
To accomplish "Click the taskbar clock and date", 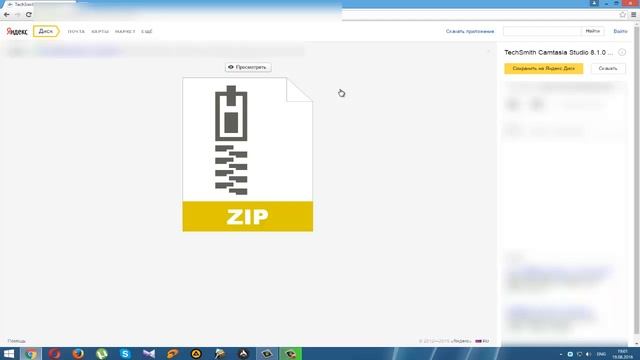I will pos(622,354).
